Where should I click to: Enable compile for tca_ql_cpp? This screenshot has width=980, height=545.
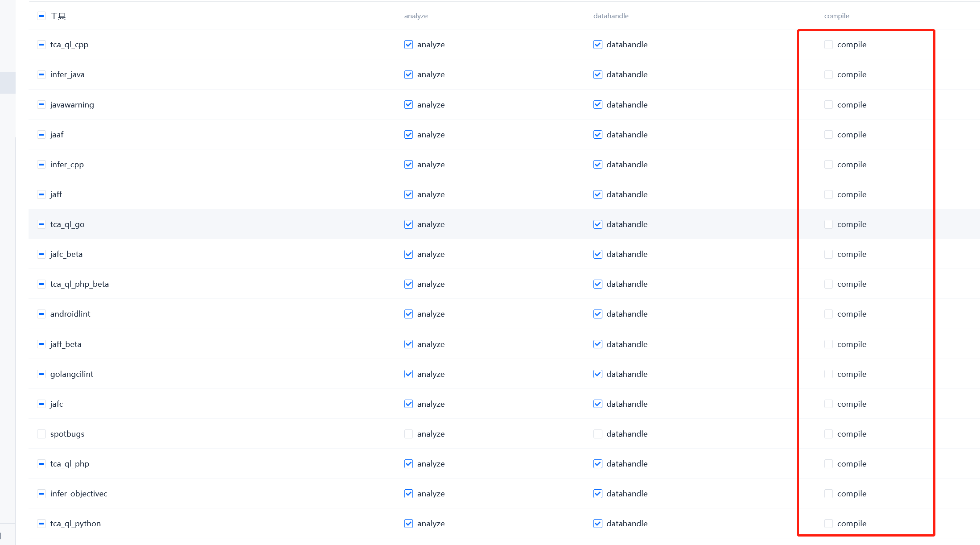coord(828,45)
